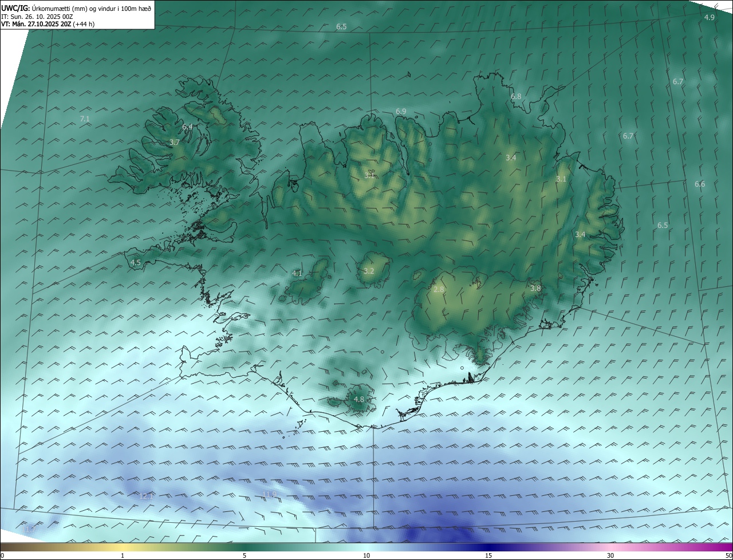Click the 6.4 value in the Westfjords

[x=187, y=127]
